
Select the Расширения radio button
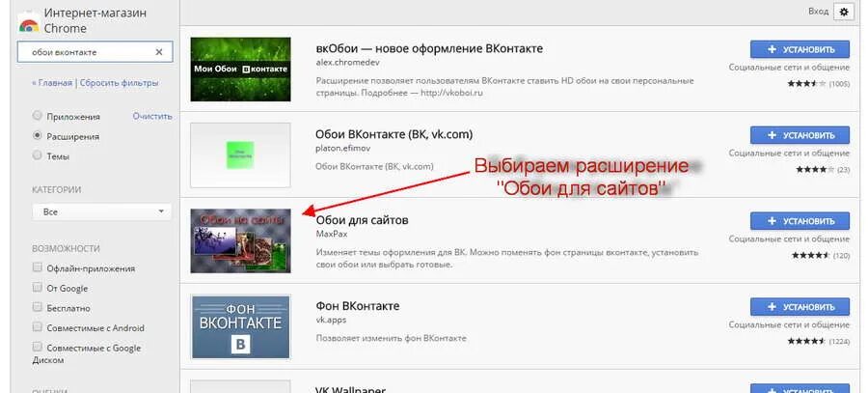click(37, 136)
